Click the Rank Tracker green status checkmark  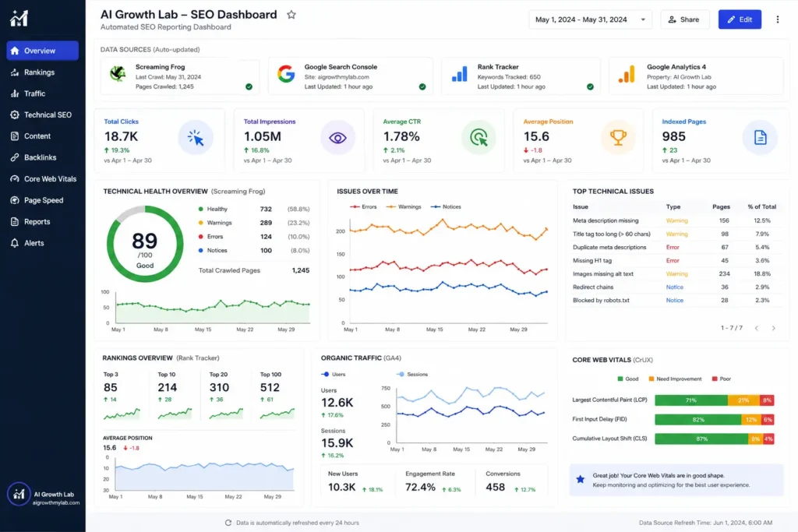click(x=590, y=87)
